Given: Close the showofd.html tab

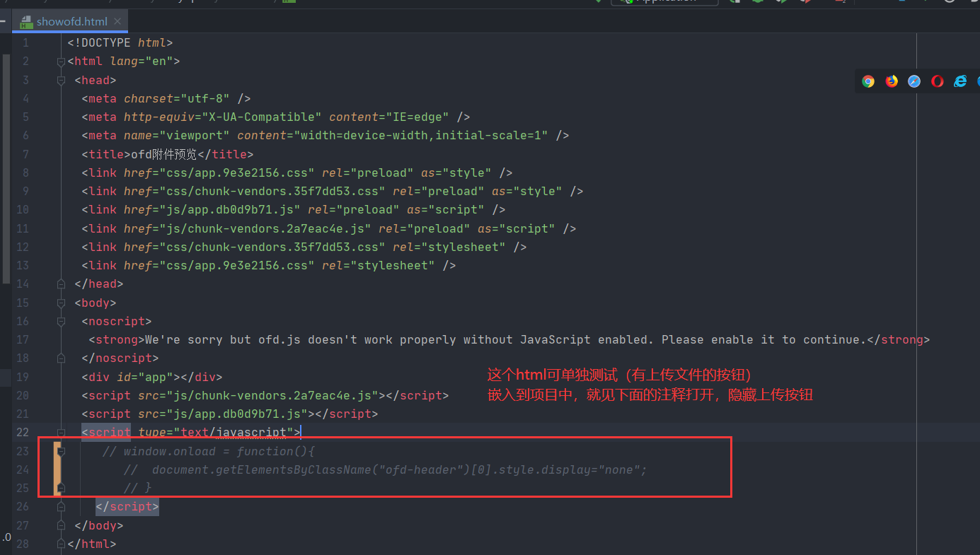Looking at the screenshot, I should click(x=117, y=21).
